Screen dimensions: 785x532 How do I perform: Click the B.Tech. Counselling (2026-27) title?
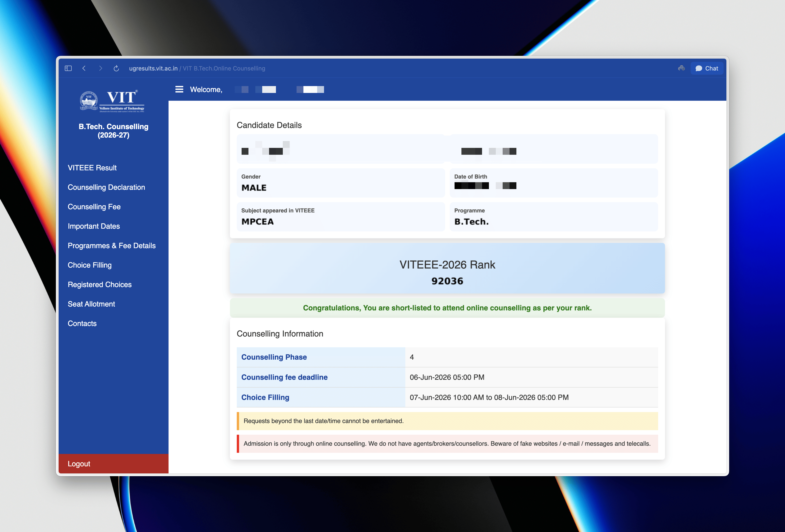(x=114, y=131)
